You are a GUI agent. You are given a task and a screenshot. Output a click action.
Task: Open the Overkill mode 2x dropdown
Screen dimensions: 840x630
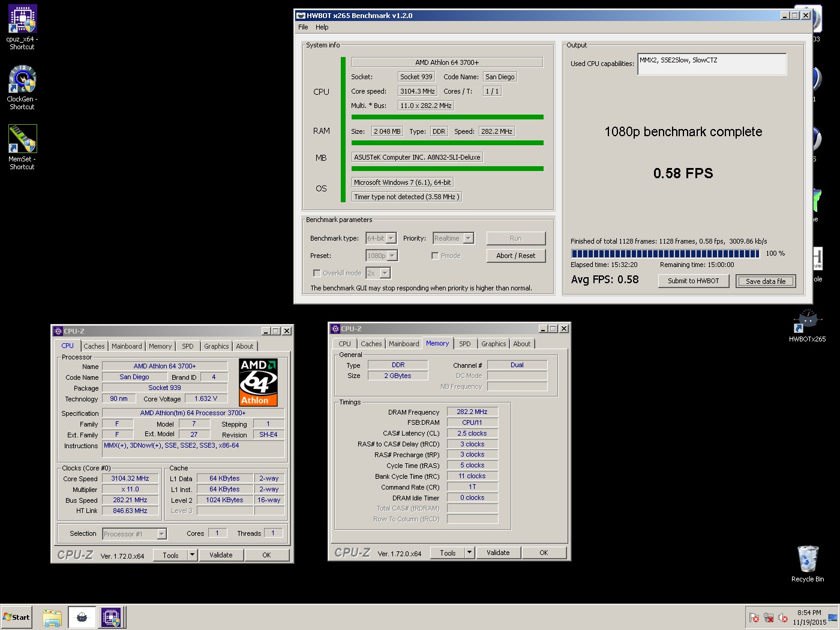coord(378,273)
